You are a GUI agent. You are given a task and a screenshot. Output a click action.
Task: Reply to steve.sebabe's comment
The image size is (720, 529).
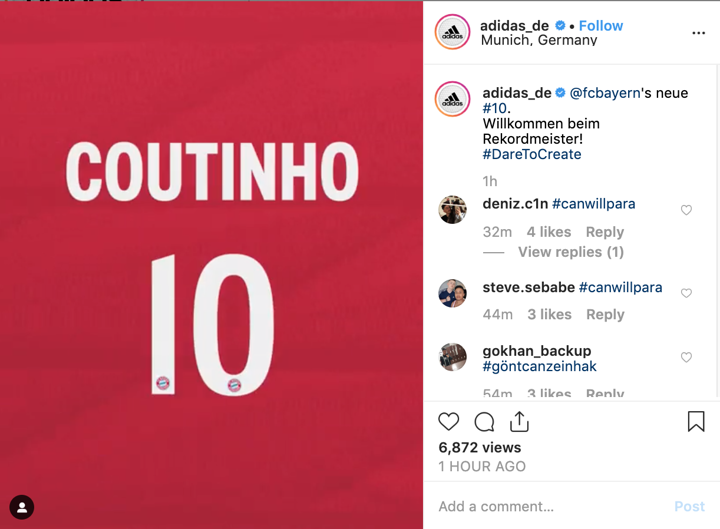tap(605, 315)
